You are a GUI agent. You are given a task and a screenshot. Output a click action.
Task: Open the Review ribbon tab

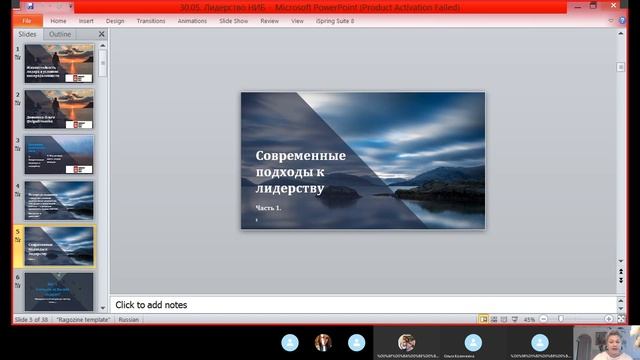tap(269, 21)
